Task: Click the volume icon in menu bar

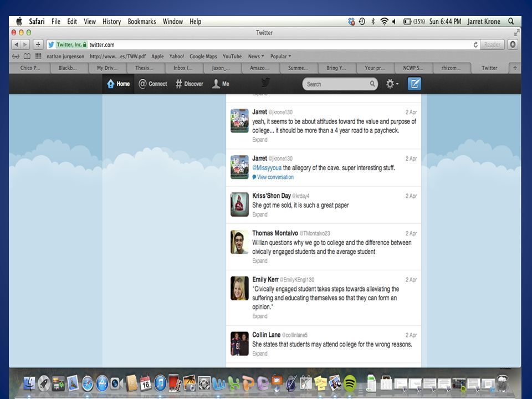Action: point(394,22)
